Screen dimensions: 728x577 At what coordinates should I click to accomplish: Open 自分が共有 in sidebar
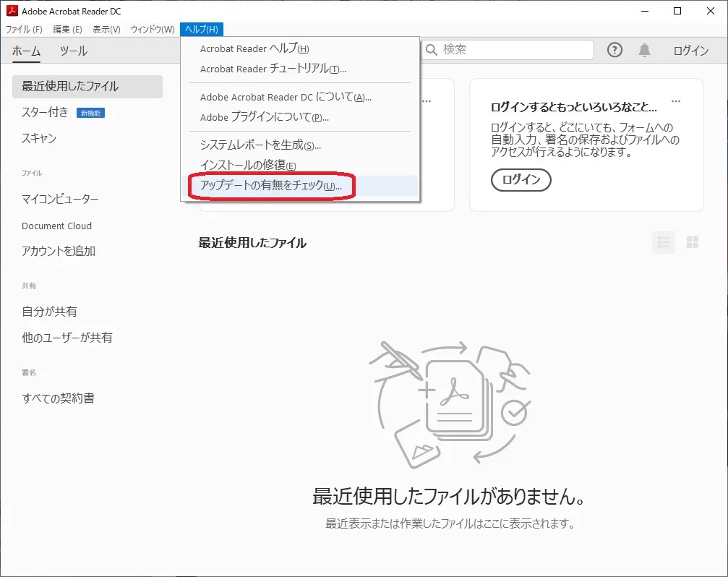pos(49,312)
